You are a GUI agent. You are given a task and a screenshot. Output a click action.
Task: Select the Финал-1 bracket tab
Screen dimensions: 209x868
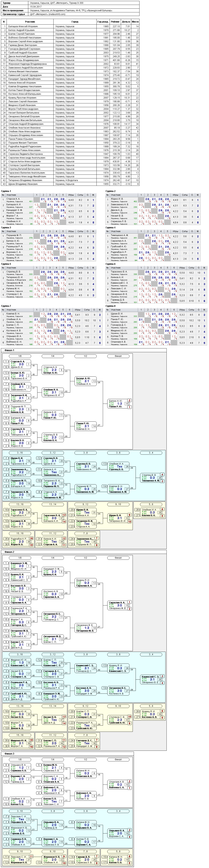(9, 350)
